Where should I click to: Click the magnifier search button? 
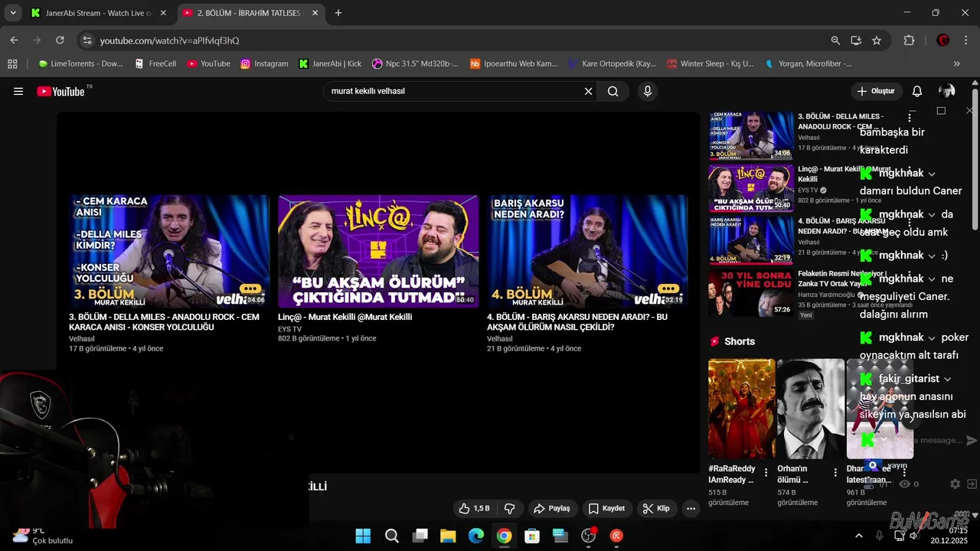pyautogui.click(x=613, y=91)
